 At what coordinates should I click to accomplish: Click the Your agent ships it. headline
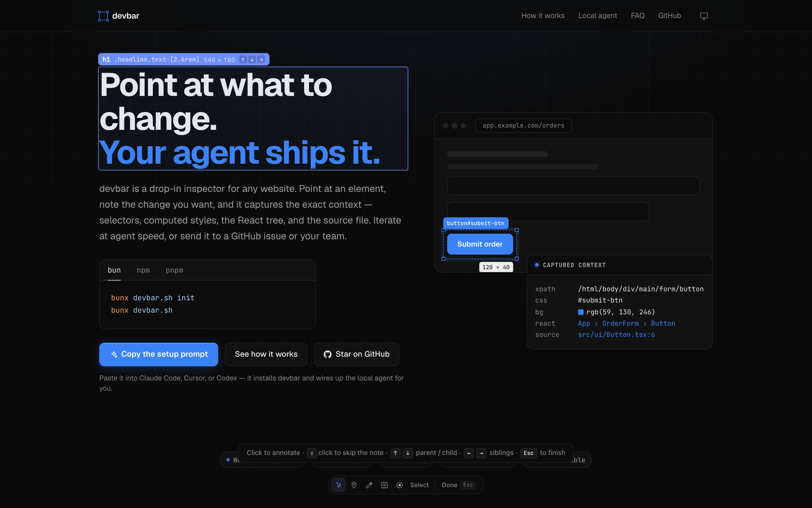coord(240,153)
